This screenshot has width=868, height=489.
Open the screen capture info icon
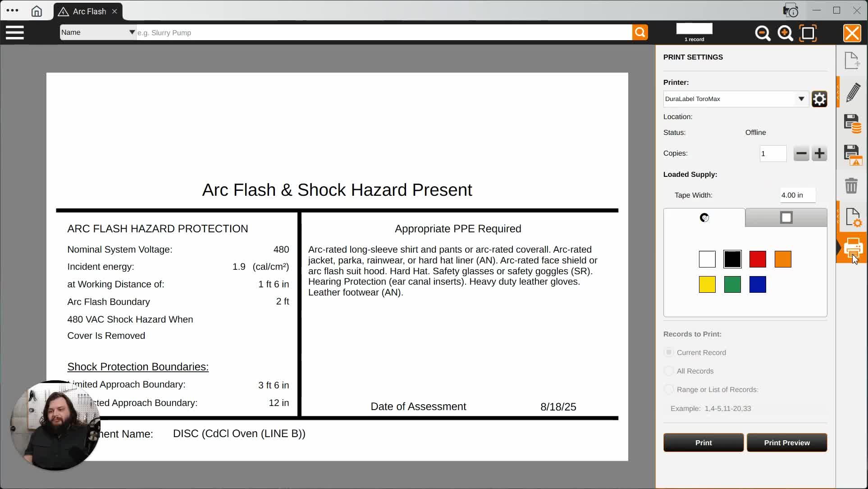click(x=790, y=10)
